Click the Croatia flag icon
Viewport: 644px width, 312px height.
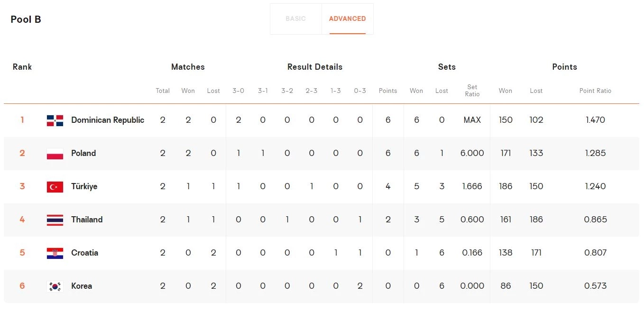tap(55, 253)
